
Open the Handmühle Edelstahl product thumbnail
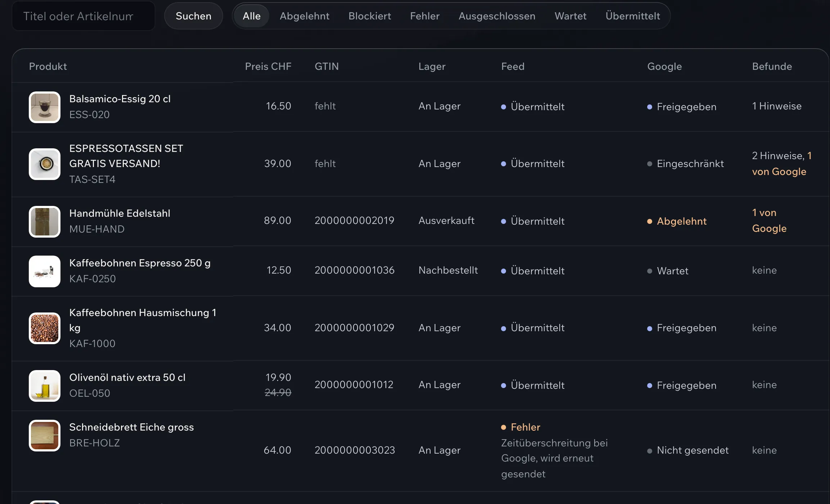click(45, 222)
